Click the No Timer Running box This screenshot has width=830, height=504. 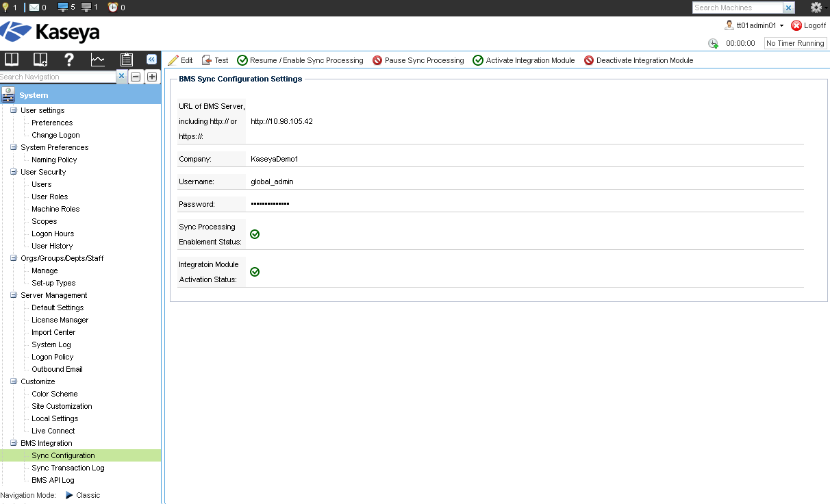tap(795, 43)
